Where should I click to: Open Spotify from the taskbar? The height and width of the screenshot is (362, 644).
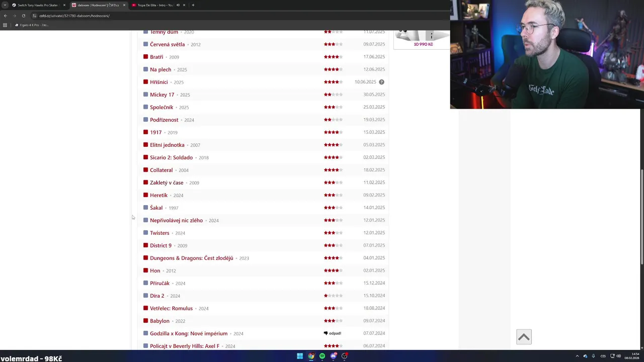[x=322, y=356]
